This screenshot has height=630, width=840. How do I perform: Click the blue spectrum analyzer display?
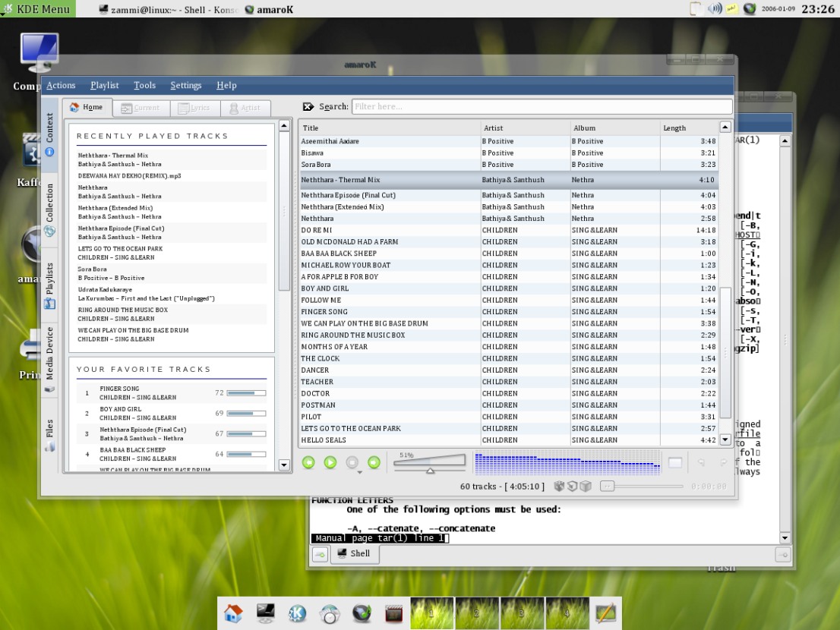[x=567, y=464]
